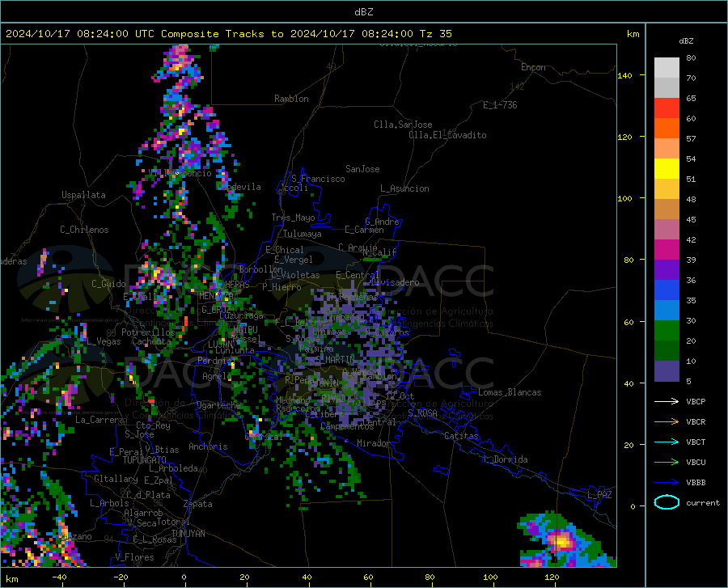Click the 'TUPUNGATO' map label
728x588 pixels.
[145, 460]
